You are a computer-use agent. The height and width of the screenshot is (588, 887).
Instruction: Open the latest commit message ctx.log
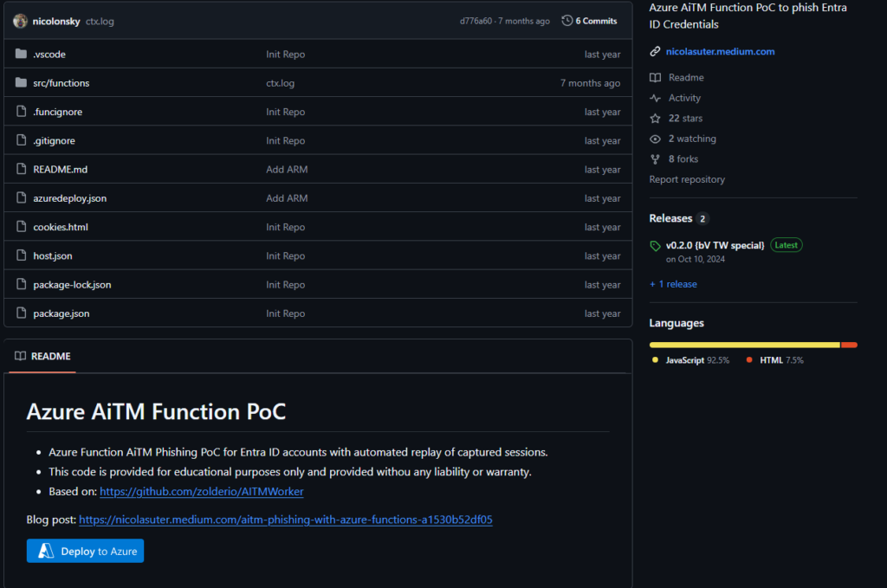click(x=100, y=21)
